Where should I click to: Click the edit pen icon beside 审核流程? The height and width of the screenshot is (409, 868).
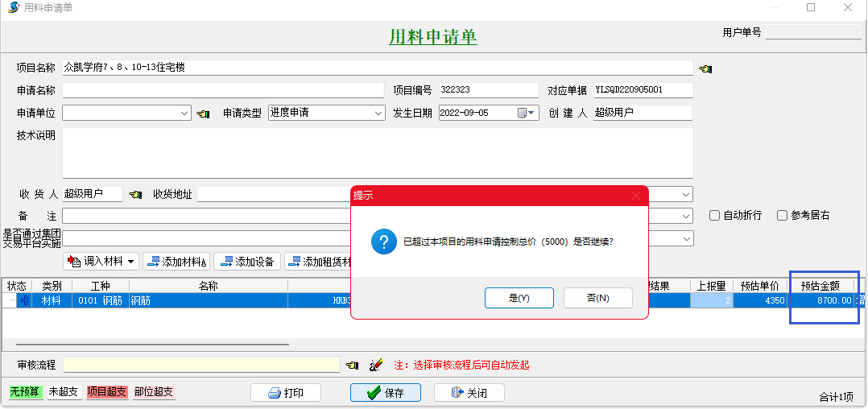coord(375,366)
